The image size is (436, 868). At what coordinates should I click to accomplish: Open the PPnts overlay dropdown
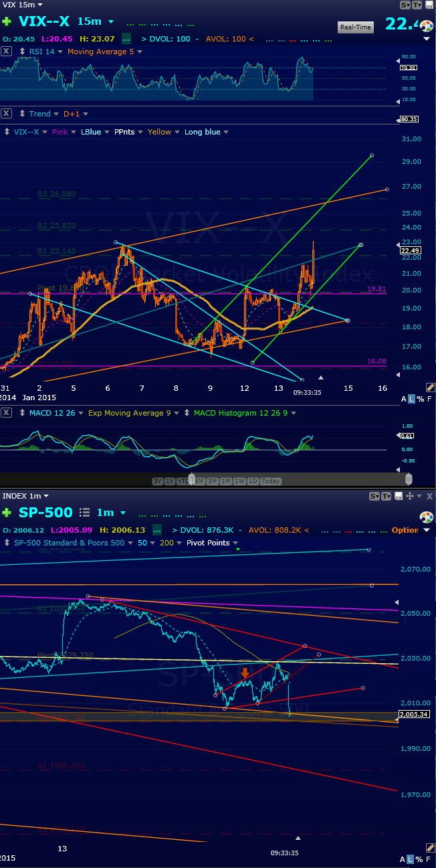point(140,132)
